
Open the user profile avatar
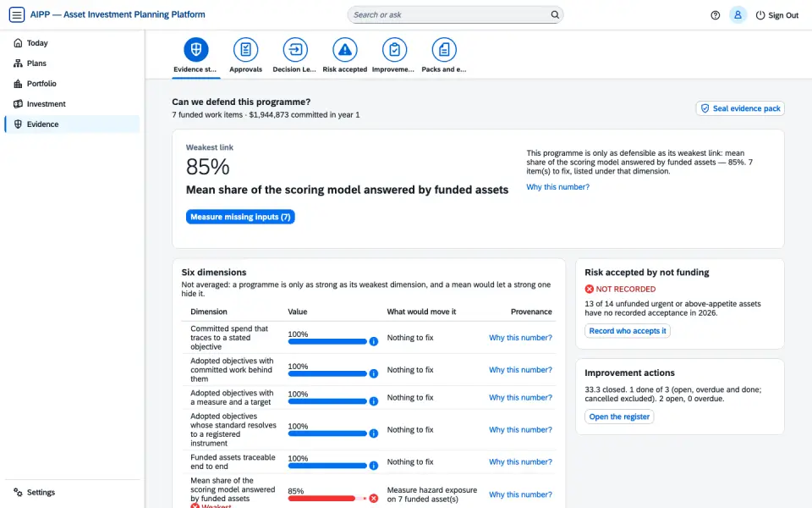738,15
